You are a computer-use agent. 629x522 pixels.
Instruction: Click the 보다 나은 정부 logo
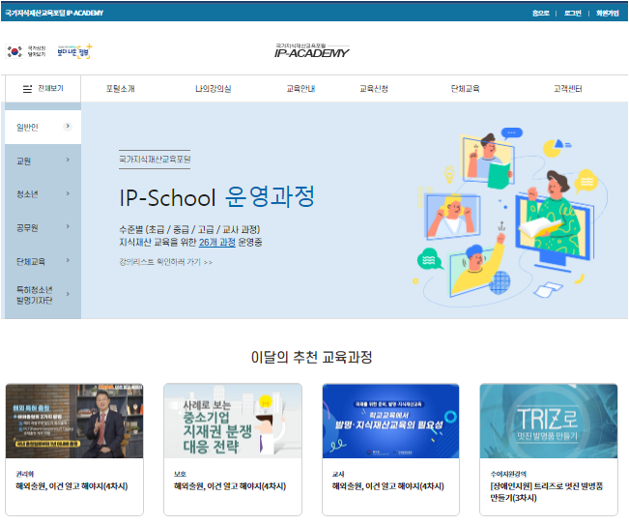coord(75,51)
